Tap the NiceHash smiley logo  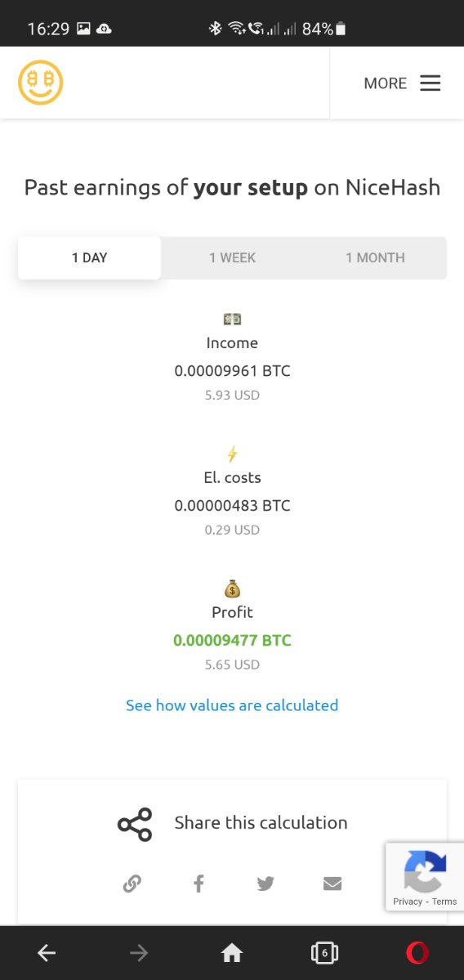[41, 83]
